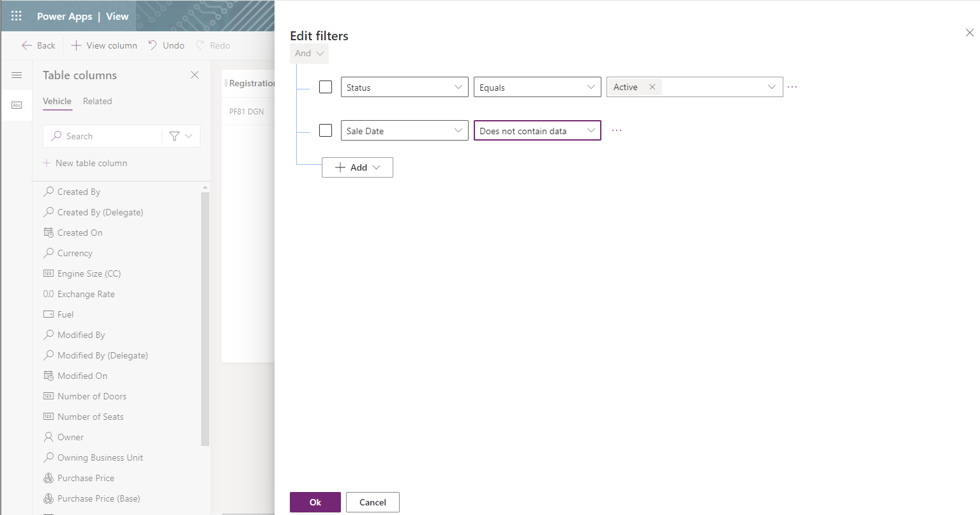Open the And operator dropdown
This screenshot has width=980, height=515.
(309, 53)
